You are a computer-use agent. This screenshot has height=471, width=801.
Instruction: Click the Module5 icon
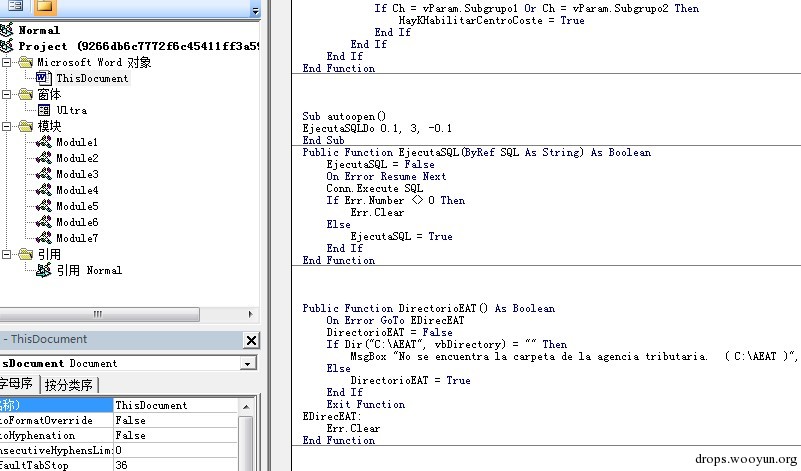tap(43, 206)
